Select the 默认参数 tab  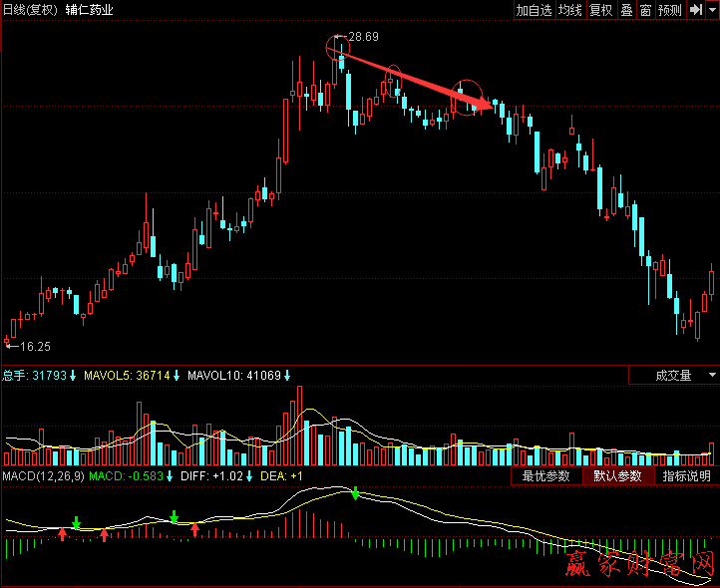(617, 476)
